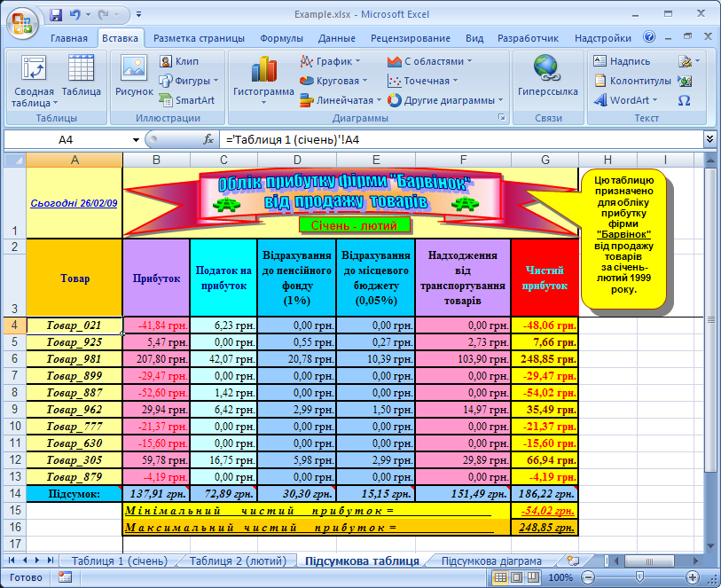Zoom in with the plus button
This screenshot has height=588, width=721.
pyautogui.click(x=692, y=577)
